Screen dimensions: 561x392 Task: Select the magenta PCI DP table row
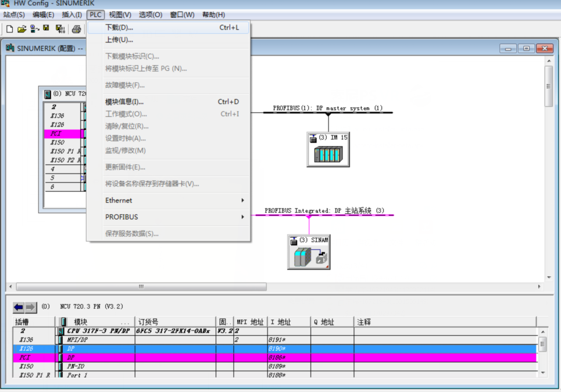pos(275,357)
